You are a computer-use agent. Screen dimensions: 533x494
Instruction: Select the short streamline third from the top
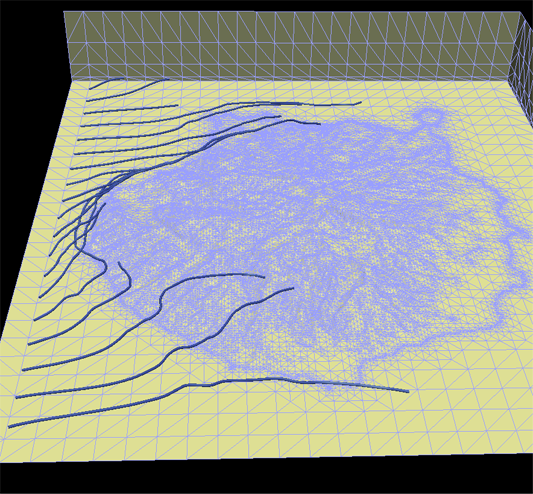(x=131, y=109)
